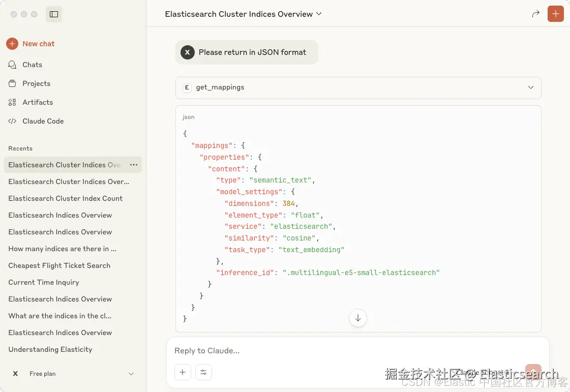Start a New chat from the sidebar

pyautogui.click(x=31, y=44)
